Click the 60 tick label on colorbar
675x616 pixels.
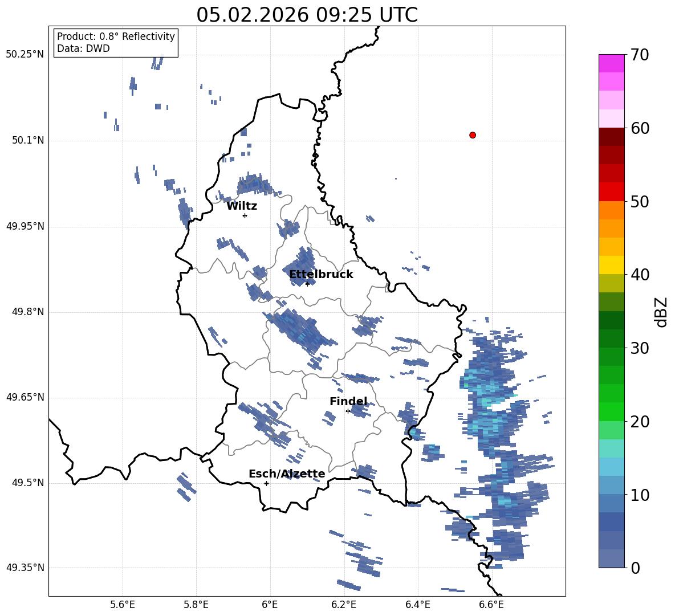[639, 128]
